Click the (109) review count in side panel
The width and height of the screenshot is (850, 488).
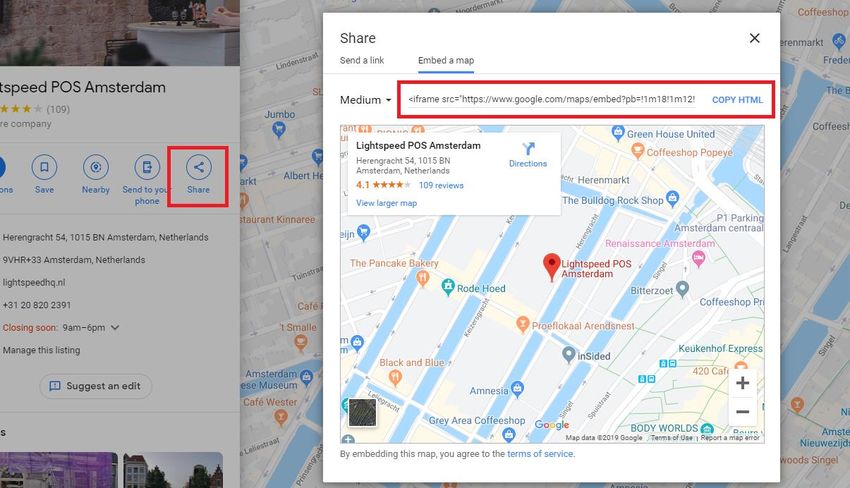(58, 109)
